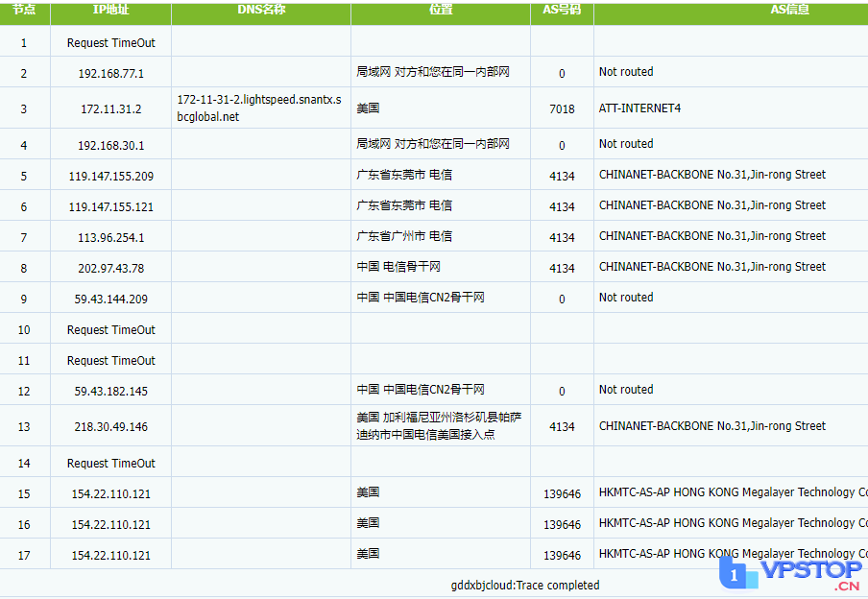Image resolution: width=868 pixels, height=599 pixels.
Task: Click 局域网 location in node 2 row
Action: tap(433, 71)
